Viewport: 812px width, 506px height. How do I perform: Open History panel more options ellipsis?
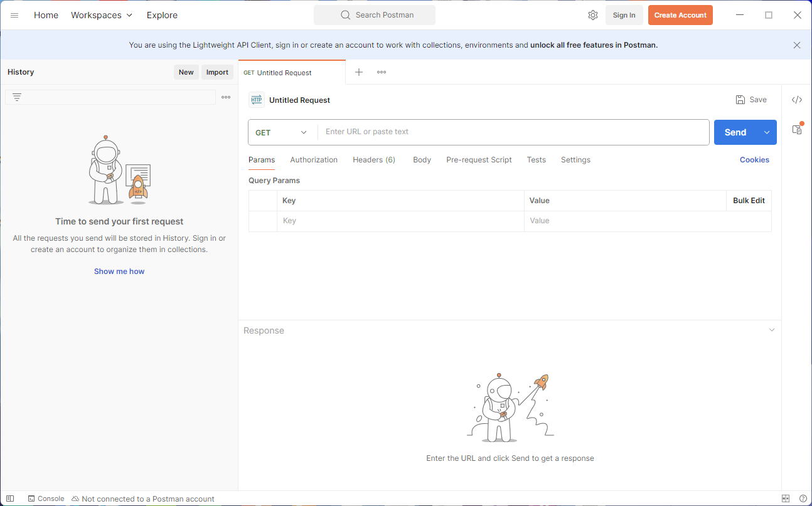226,97
